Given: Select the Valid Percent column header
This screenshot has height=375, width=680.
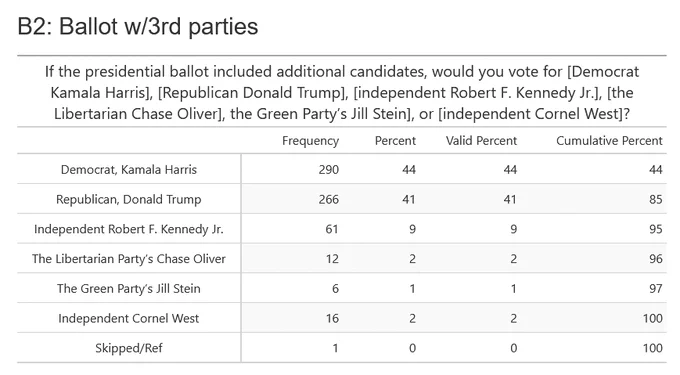Looking at the screenshot, I should point(481,141).
